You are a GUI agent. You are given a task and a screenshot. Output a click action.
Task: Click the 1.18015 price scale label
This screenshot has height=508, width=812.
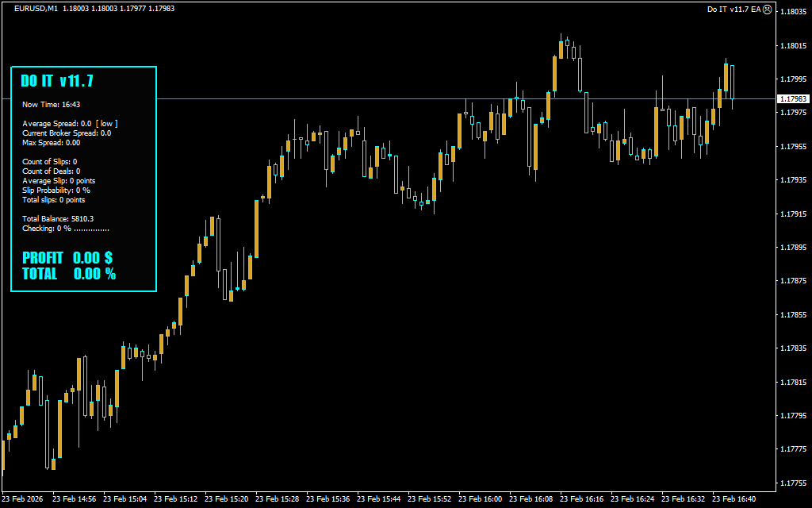(795, 45)
